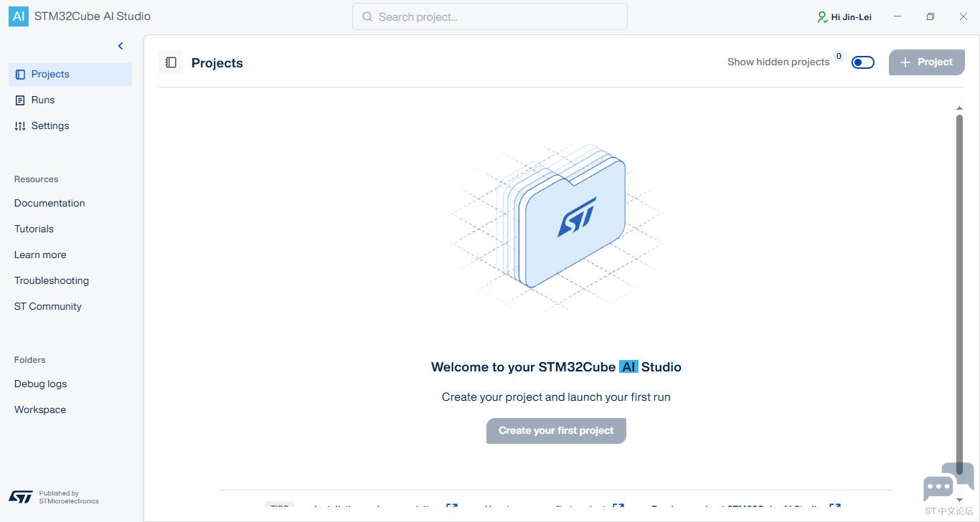Image resolution: width=980 pixels, height=522 pixels.
Task: Click the Settings sliders icon
Action: (x=20, y=126)
